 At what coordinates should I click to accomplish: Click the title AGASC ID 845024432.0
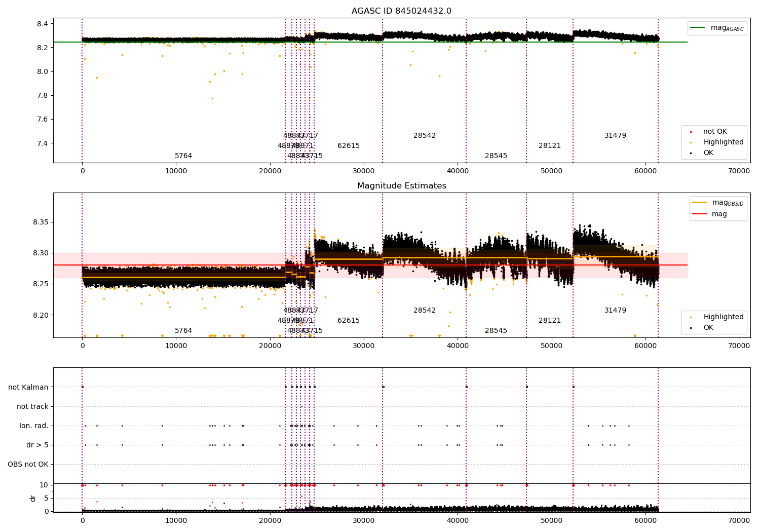pyautogui.click(x=401, y=11)
